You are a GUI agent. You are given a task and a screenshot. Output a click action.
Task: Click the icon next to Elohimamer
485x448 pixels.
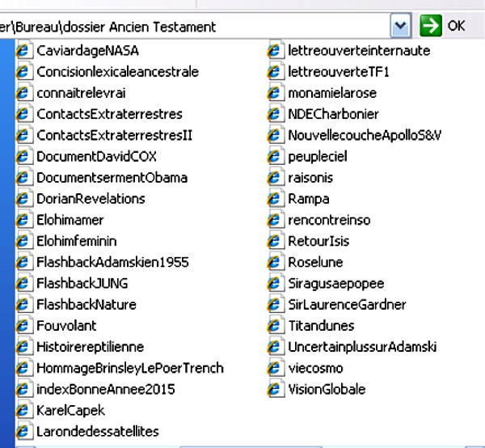click(x=24, y=220)
